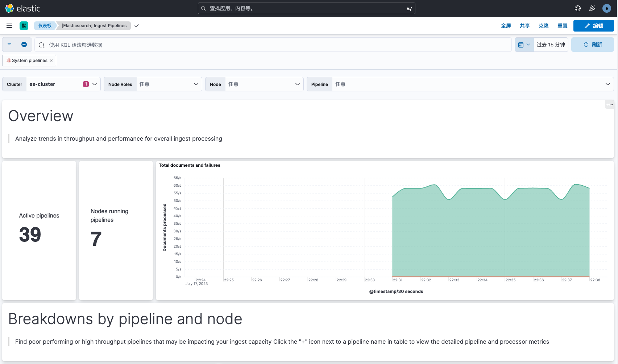Click the 共享 share button
The image size is (618, 364).
coord(525,26)
